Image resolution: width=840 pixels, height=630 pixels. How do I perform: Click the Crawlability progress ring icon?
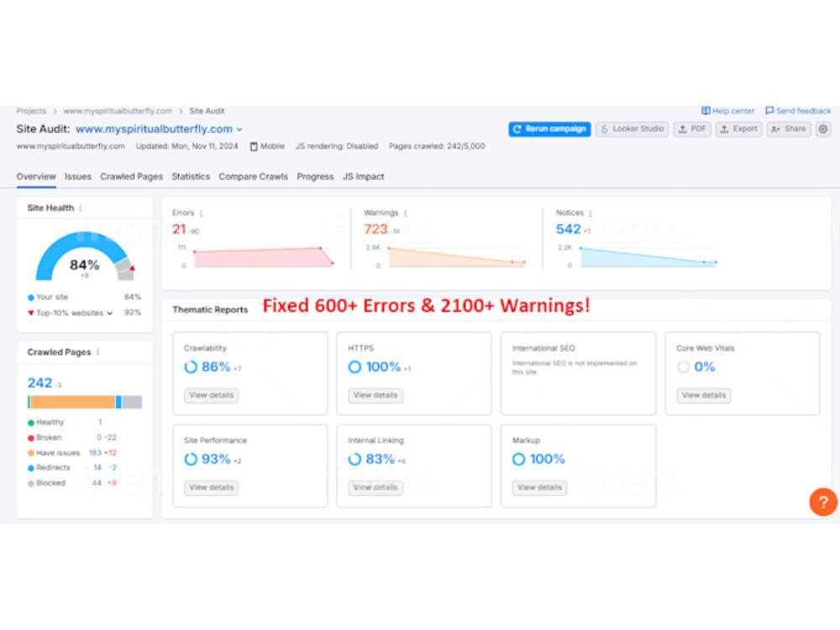[191, 367]
